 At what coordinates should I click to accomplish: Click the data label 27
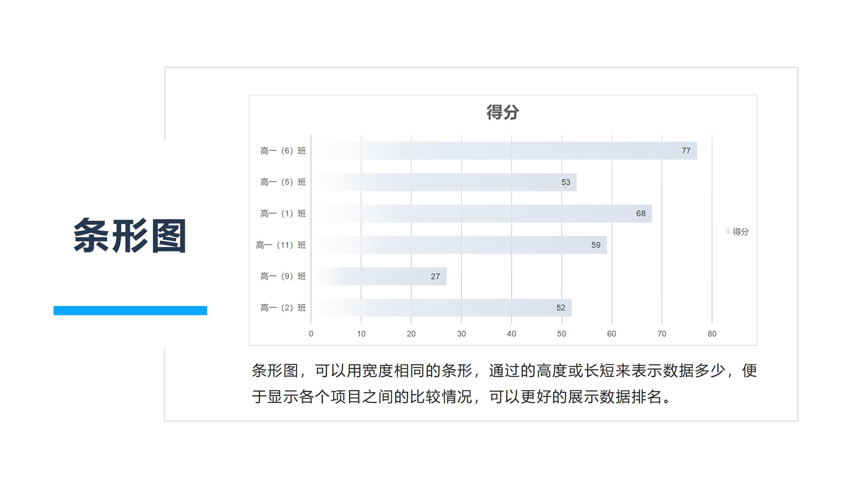point(435,277)
